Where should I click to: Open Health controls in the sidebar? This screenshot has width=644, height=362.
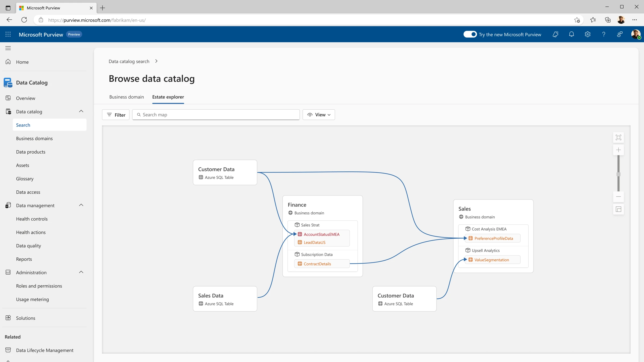32,219
